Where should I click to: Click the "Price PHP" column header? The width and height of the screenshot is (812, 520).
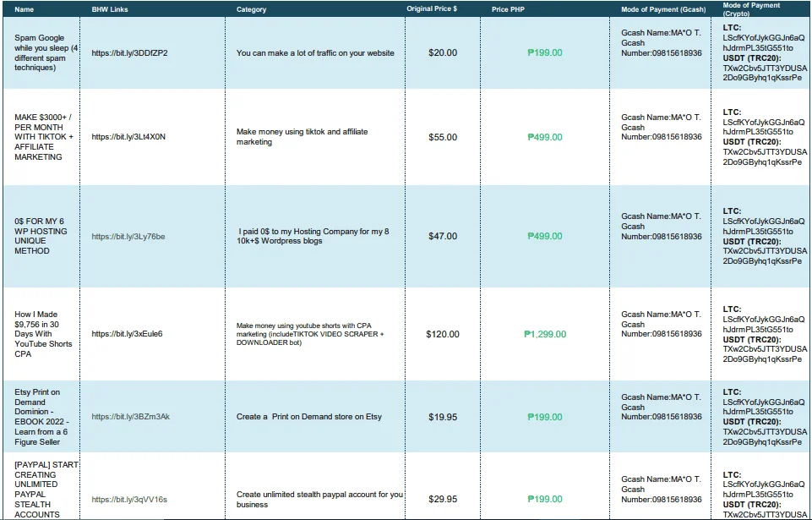[x=508, y=9]
